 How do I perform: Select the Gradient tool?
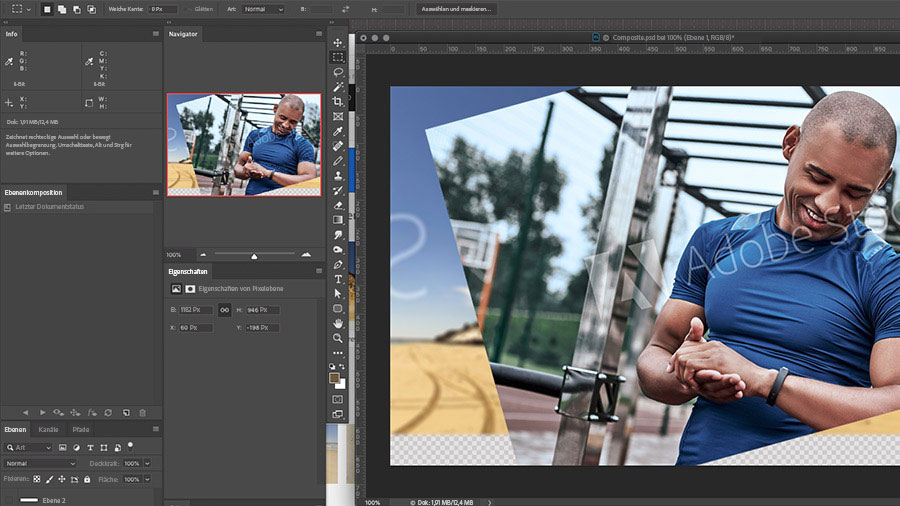[338, 220]
